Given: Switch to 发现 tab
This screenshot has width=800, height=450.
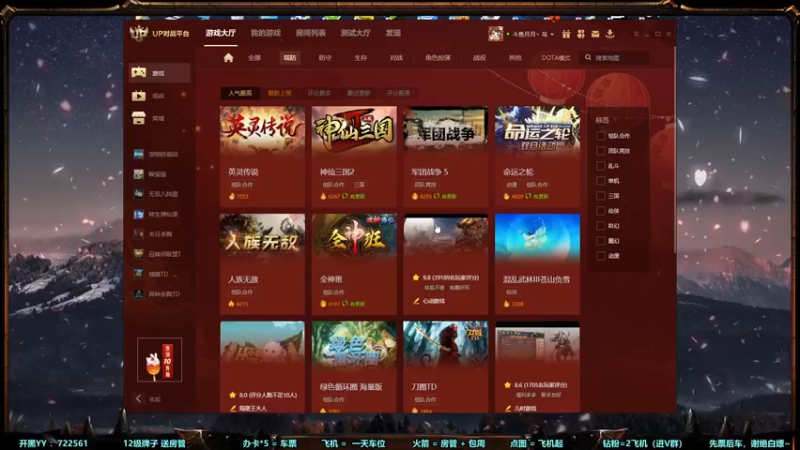Looking at the screenshot, I should click(x=393, y=33).
